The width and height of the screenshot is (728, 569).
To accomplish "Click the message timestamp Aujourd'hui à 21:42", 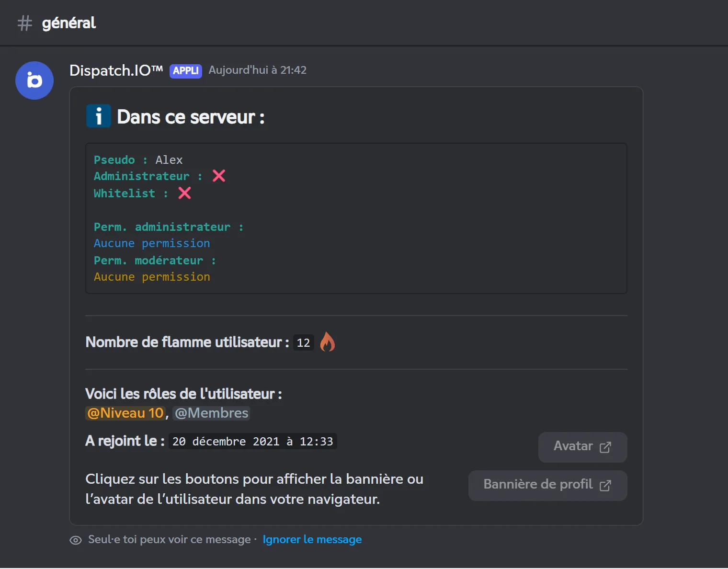I will pyautogui.click(x=258, y=70).
